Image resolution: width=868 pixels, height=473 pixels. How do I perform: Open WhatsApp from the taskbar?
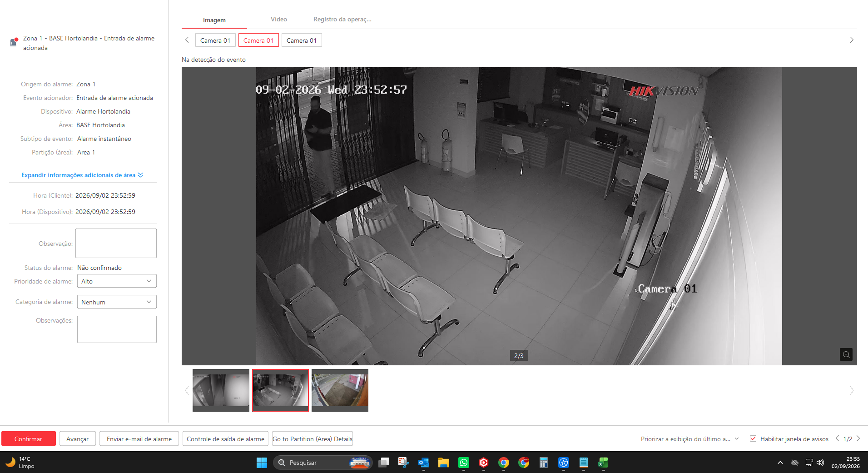pos(464,463)
